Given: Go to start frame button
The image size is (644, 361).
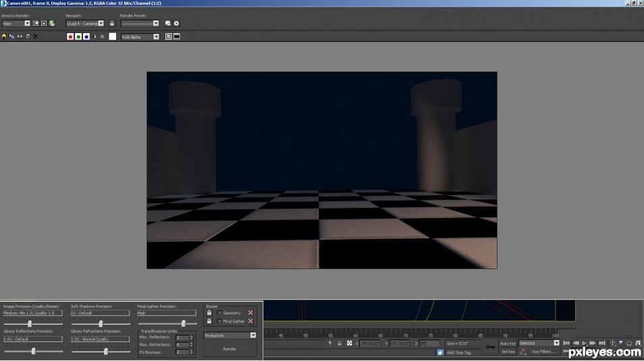Looking at the screenshot, I should click(x=567, y=343).
